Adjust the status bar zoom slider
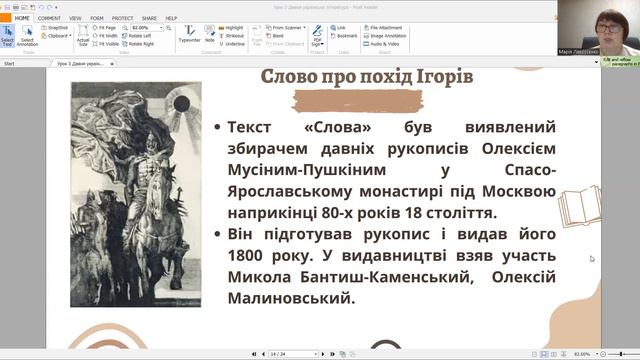640x360 pixels. (x=622, y=354)
